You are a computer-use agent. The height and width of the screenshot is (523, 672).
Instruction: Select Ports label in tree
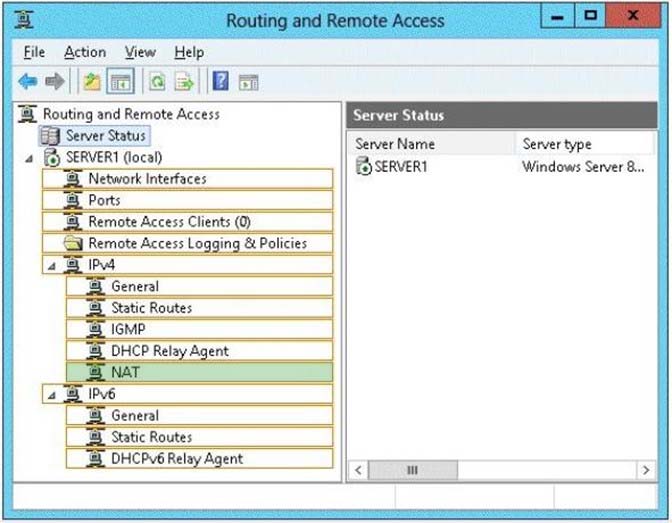(x=104, y=200)
